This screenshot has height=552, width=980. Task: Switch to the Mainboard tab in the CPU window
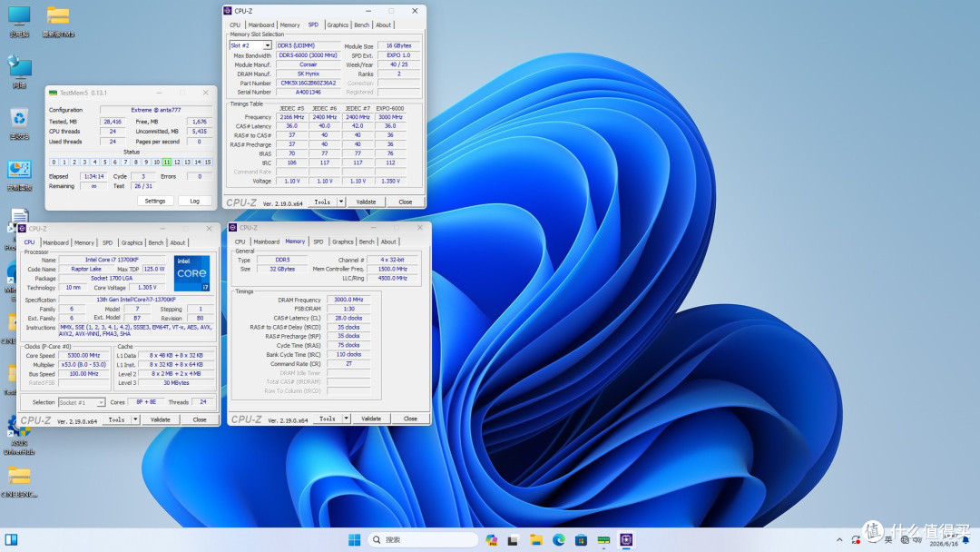click(x=55, y=242)
